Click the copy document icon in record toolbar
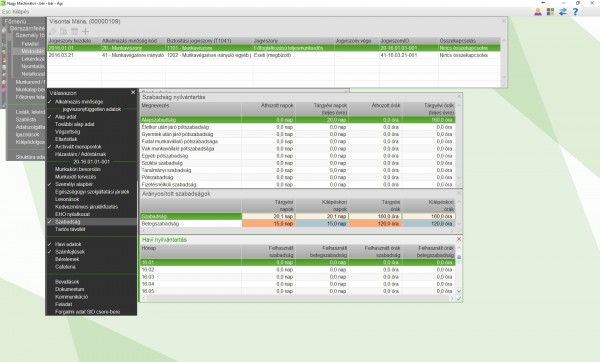This screenshot has height=362, width=600. tap(64, 31)
